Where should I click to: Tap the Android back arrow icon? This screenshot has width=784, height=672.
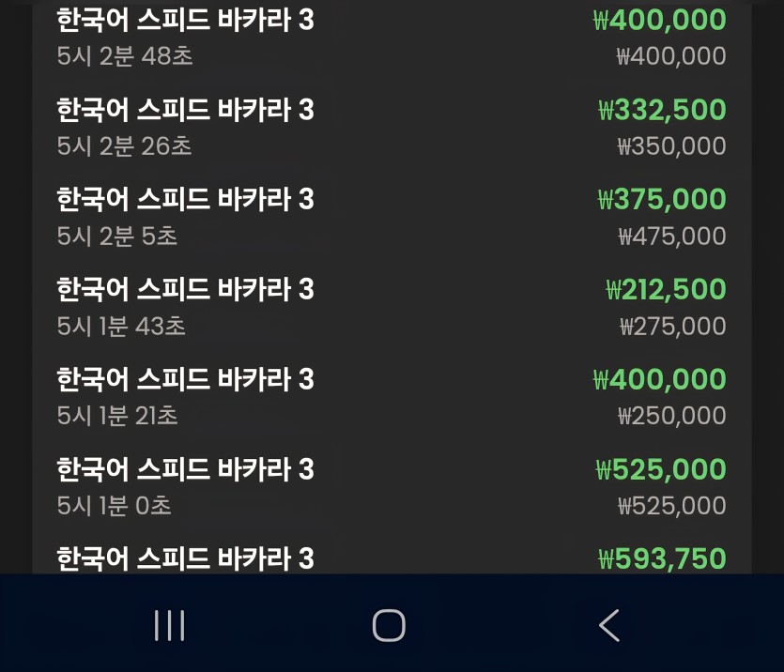[x=609, y=625]
